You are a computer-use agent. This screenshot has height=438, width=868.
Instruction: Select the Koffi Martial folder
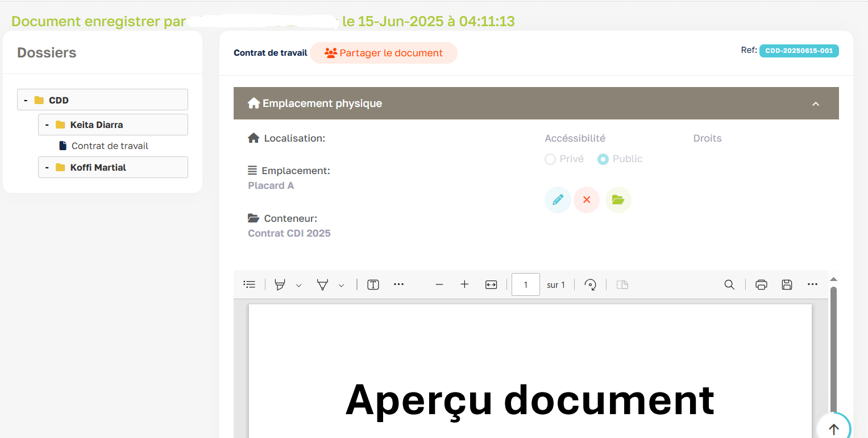click(98, 167)
